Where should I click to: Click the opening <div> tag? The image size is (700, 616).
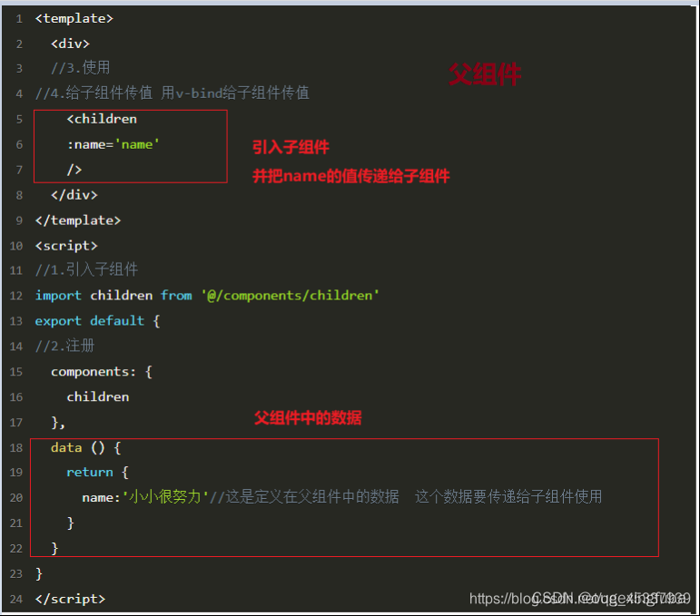70,44
